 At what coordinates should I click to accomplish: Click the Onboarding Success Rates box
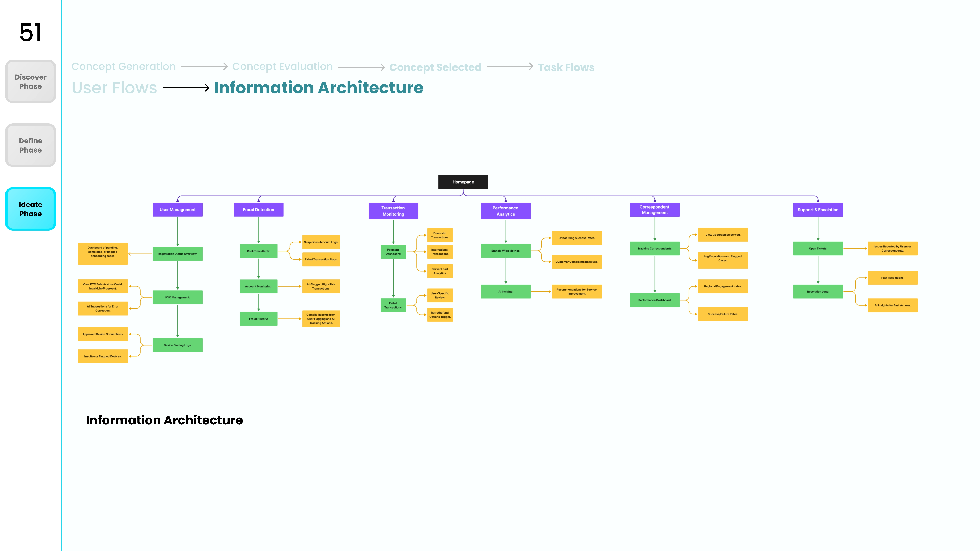[577, 238]
